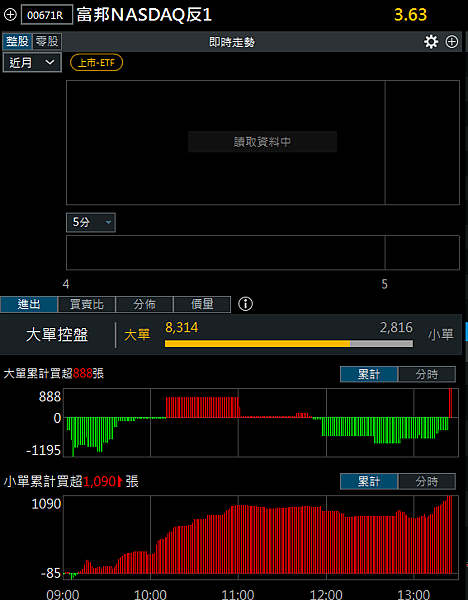The image size is (468, 600).
Task: Open the 分佈 tab
Action: [x=145, y=305]
